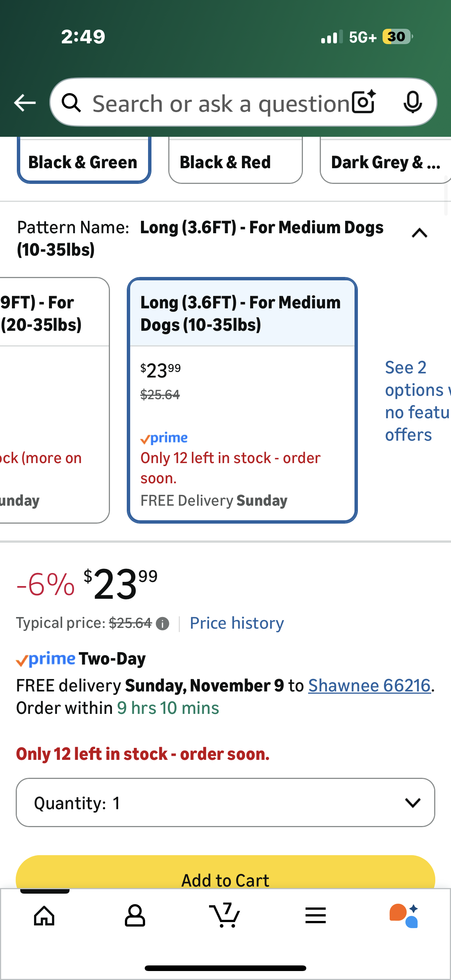Select the Black & Green color option

84,162
